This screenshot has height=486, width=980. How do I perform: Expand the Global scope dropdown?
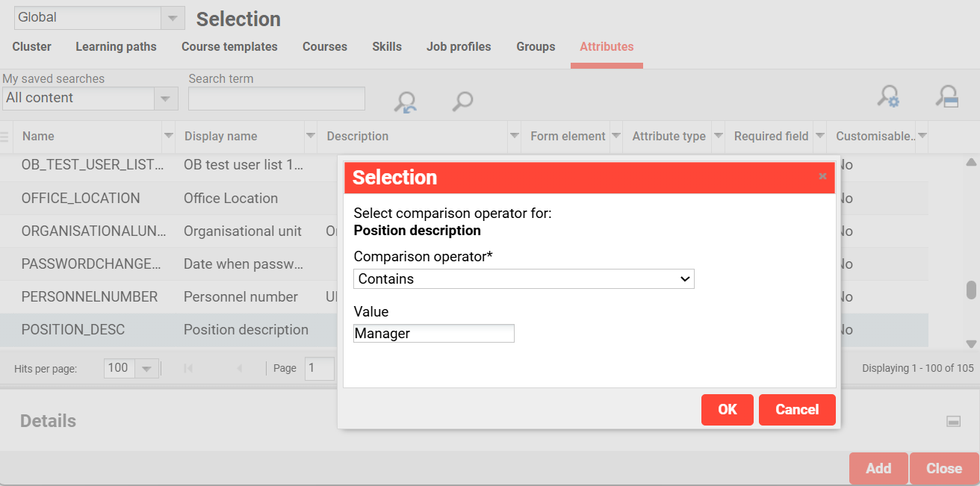(173, 18)
